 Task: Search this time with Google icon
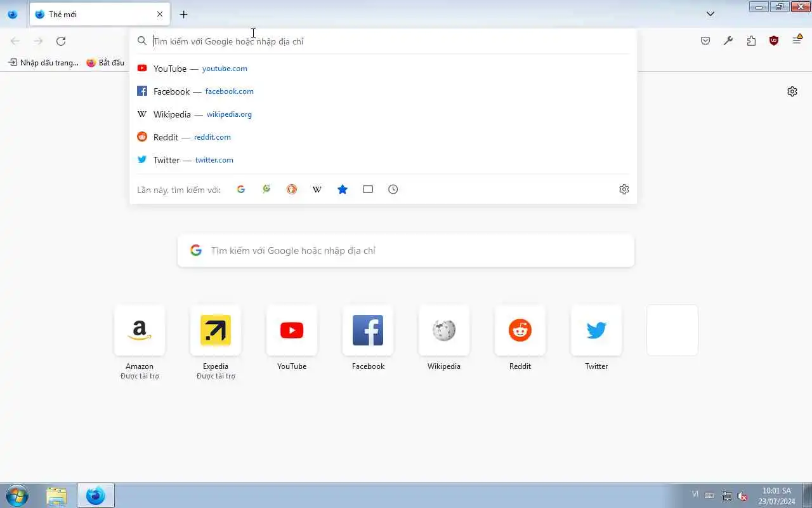pyautogui.click(x=241, y=189)
